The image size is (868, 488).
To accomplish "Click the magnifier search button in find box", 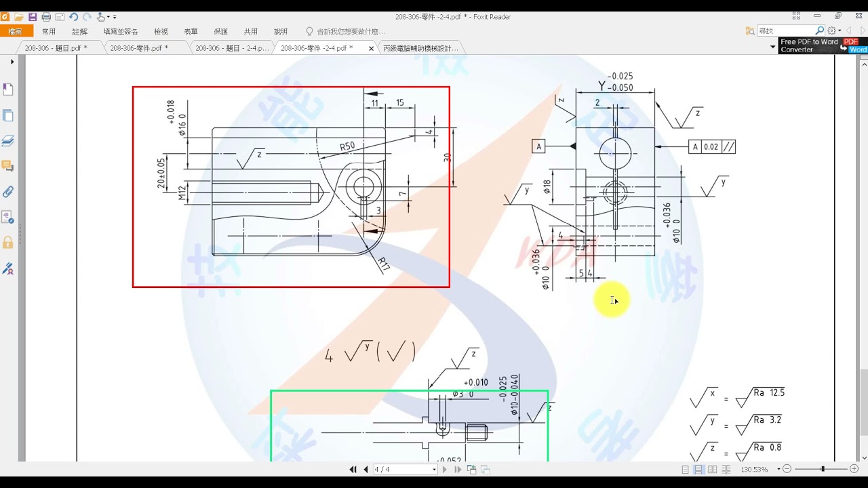I will tap(819, 30).
